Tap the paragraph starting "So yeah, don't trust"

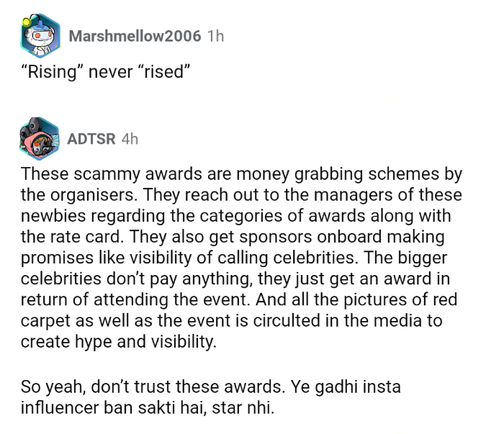tap(210, 397)
